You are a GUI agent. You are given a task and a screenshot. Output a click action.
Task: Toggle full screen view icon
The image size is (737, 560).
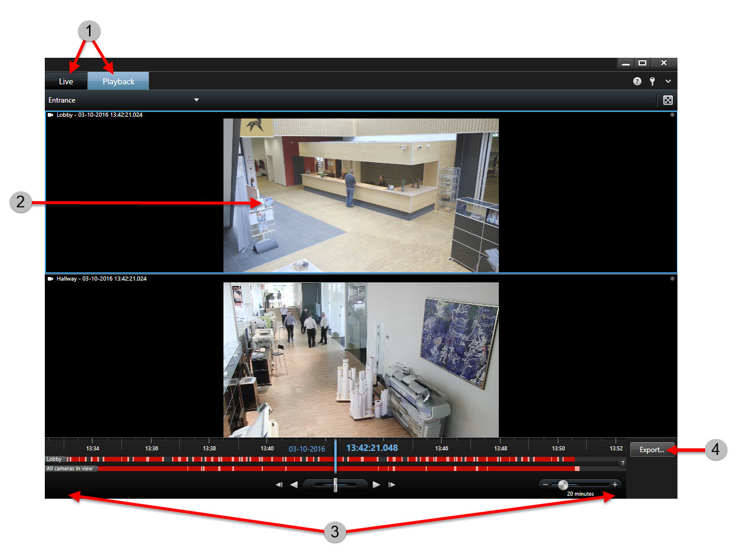(667, 100)
